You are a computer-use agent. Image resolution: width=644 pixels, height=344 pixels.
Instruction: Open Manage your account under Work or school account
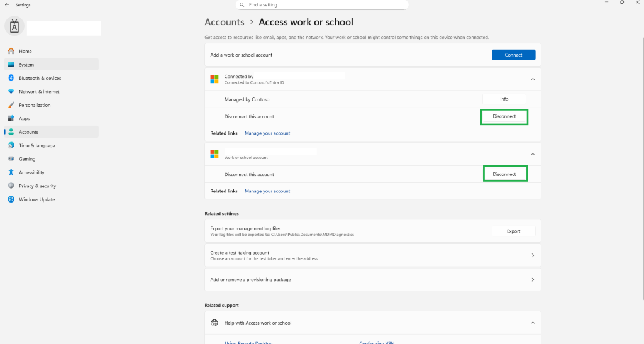pos(267,191)
